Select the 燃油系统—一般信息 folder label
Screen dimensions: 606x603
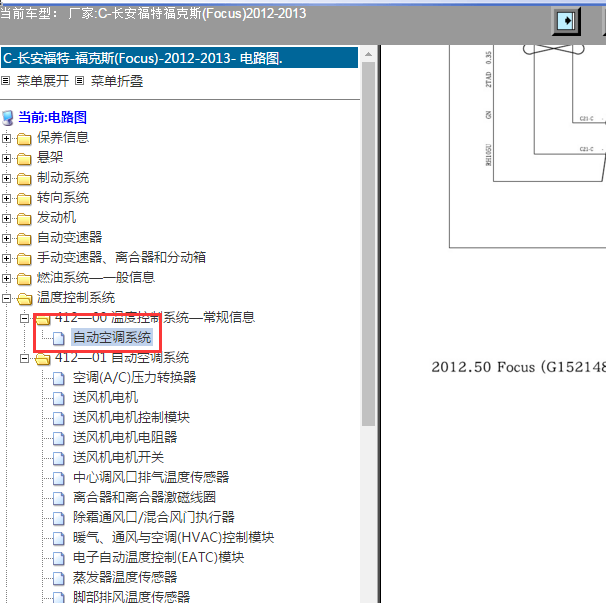(96, 278)
